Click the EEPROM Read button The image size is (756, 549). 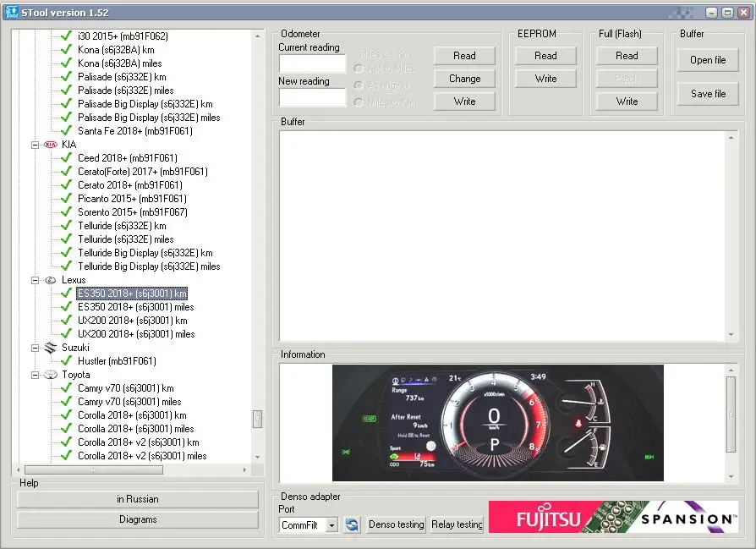[545, 56]
